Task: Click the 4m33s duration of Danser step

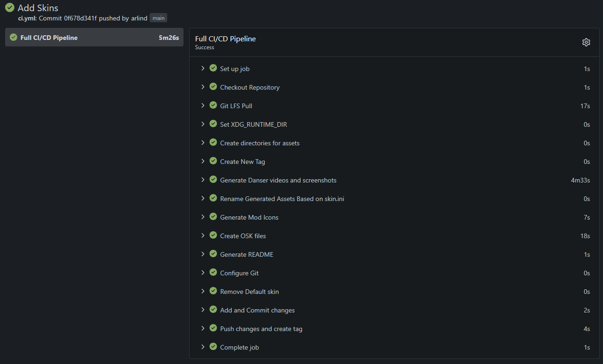Action: tap(580, 180)
